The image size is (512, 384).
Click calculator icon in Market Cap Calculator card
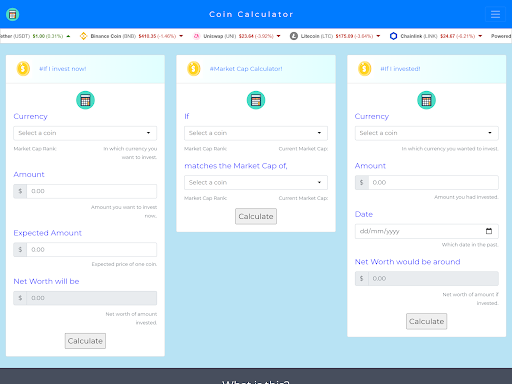pos(256,100)
